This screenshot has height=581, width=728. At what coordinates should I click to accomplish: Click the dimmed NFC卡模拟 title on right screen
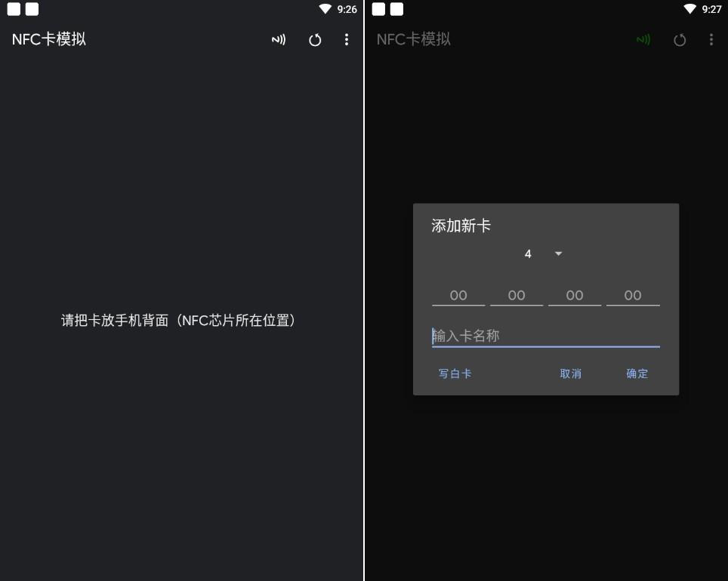413,39
